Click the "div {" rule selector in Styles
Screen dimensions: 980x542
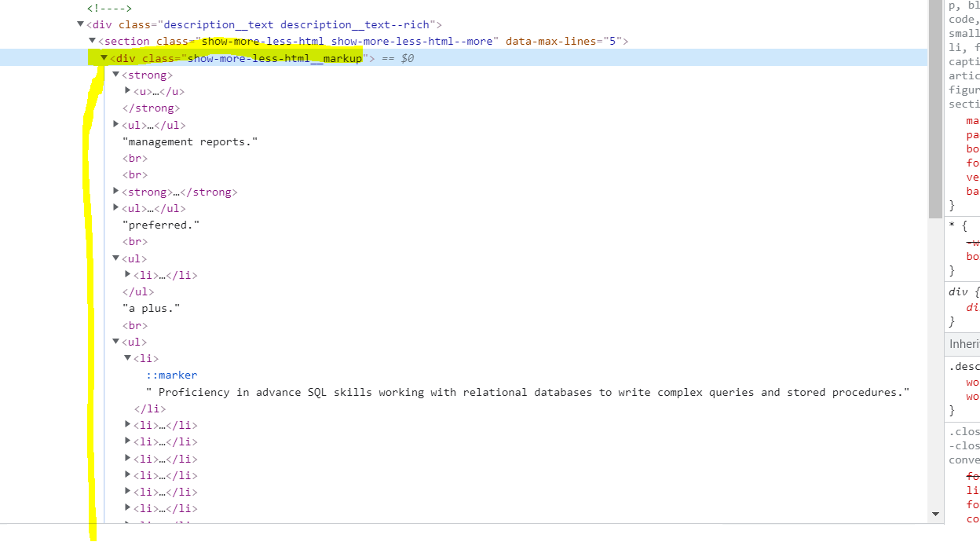point(964,291)
